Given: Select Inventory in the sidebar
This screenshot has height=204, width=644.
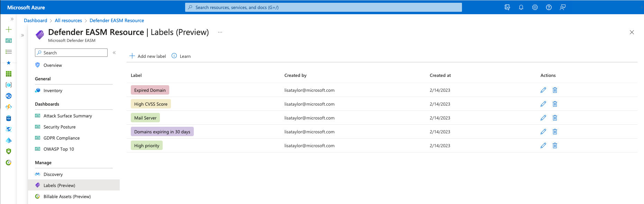Looking at the screenshot, I should tap(53, 90).
